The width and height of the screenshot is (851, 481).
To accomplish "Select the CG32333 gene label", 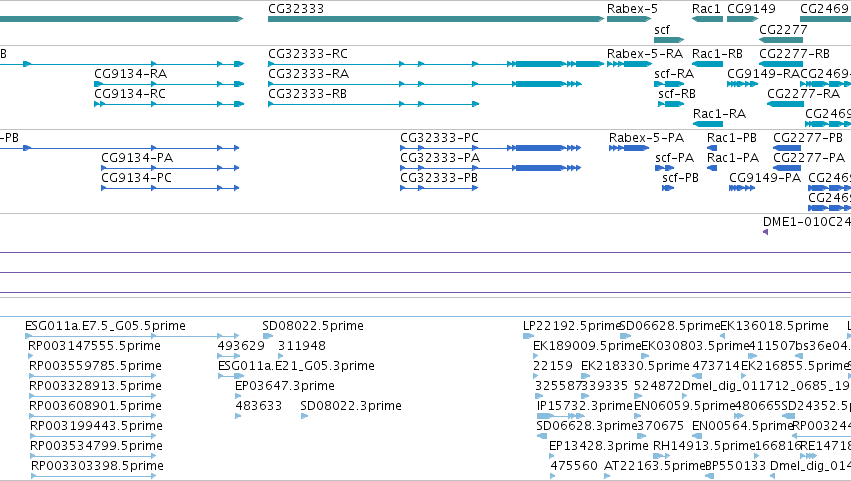I will coord(296,9).
